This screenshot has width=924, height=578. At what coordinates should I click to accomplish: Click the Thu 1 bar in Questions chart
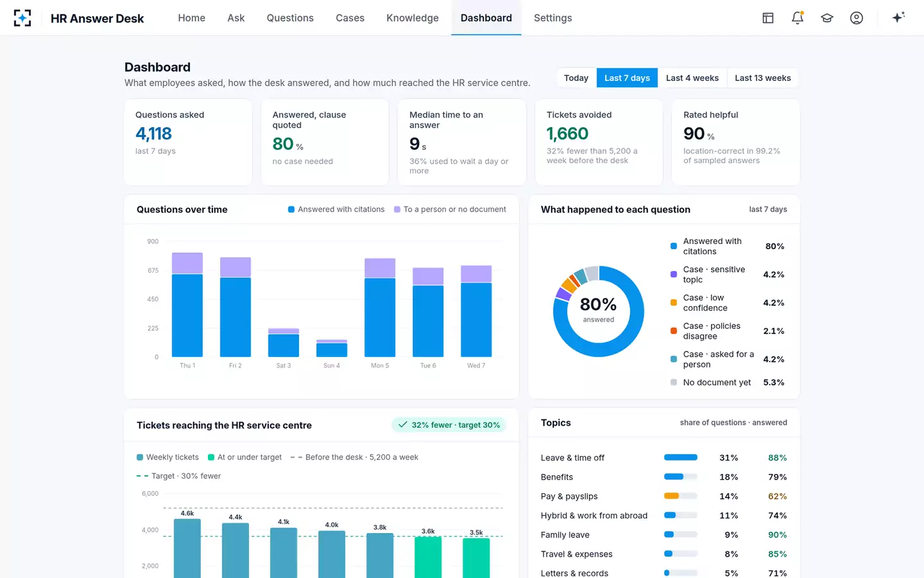coord(187,304)
